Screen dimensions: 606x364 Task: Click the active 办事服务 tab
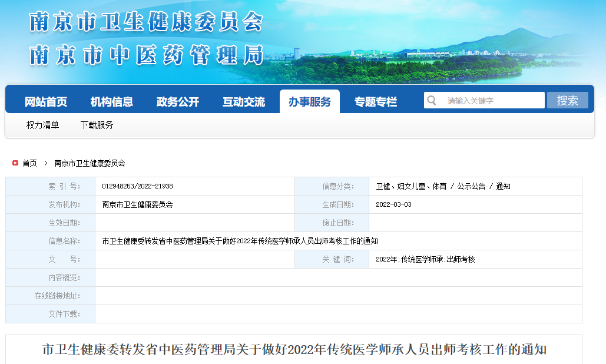point(310,102)
